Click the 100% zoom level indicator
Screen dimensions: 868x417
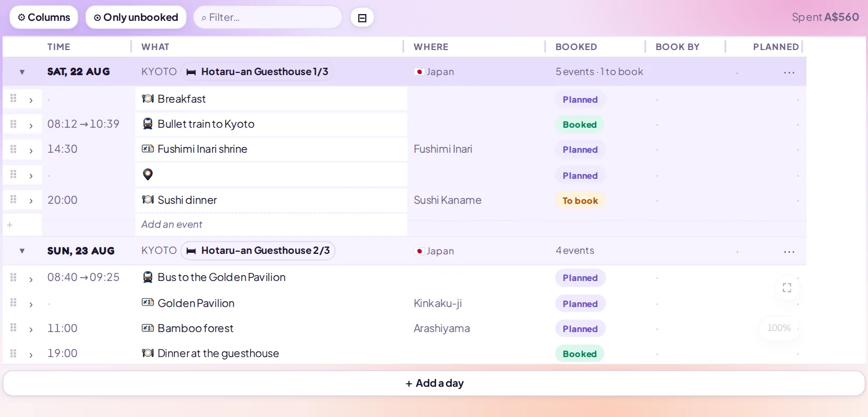tap(779, 328)
